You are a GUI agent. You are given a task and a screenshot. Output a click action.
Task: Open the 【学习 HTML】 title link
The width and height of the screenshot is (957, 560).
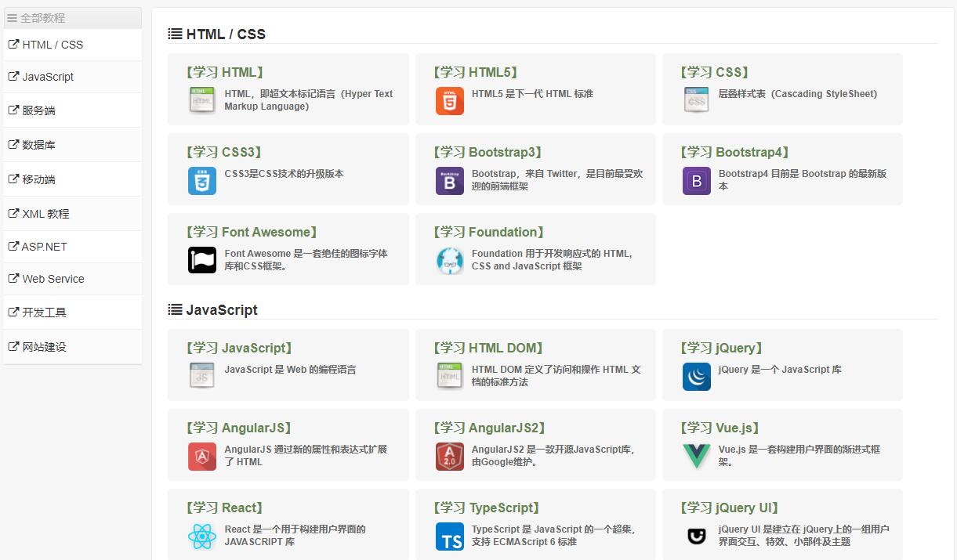click(224, 72)
